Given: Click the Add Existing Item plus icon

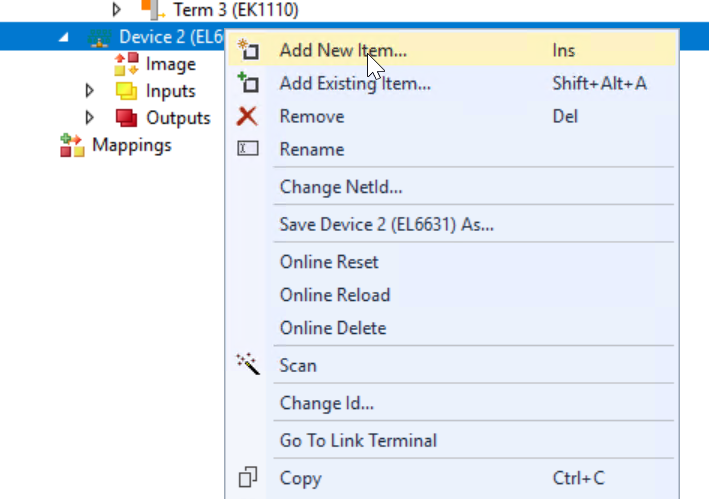Looking at the screenshot, I should coord(248,83).
